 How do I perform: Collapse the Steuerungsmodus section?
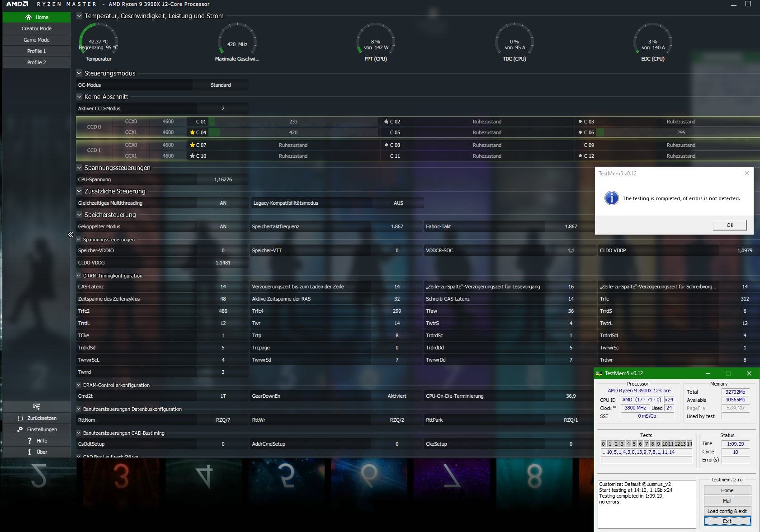pos(79,73)
